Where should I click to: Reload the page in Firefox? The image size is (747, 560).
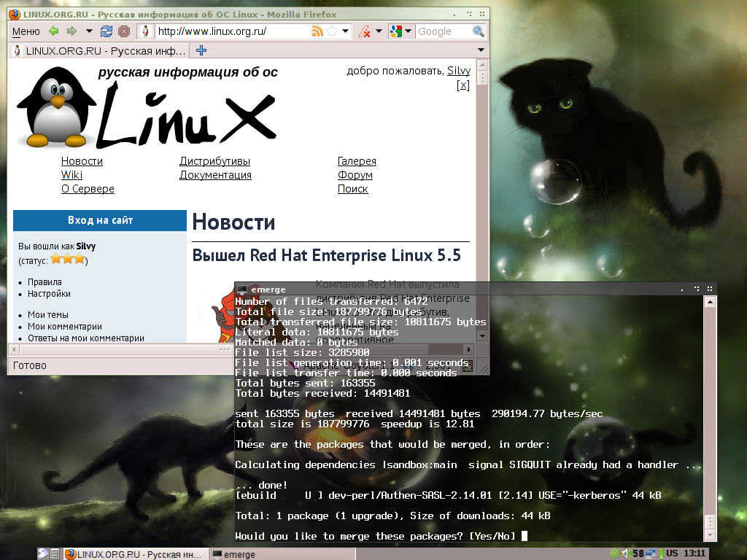106,31
